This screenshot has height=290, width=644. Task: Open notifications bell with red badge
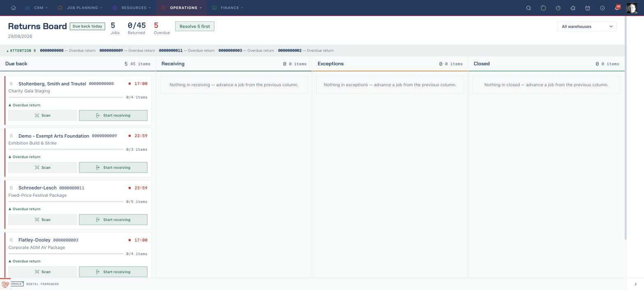(617, 7)
